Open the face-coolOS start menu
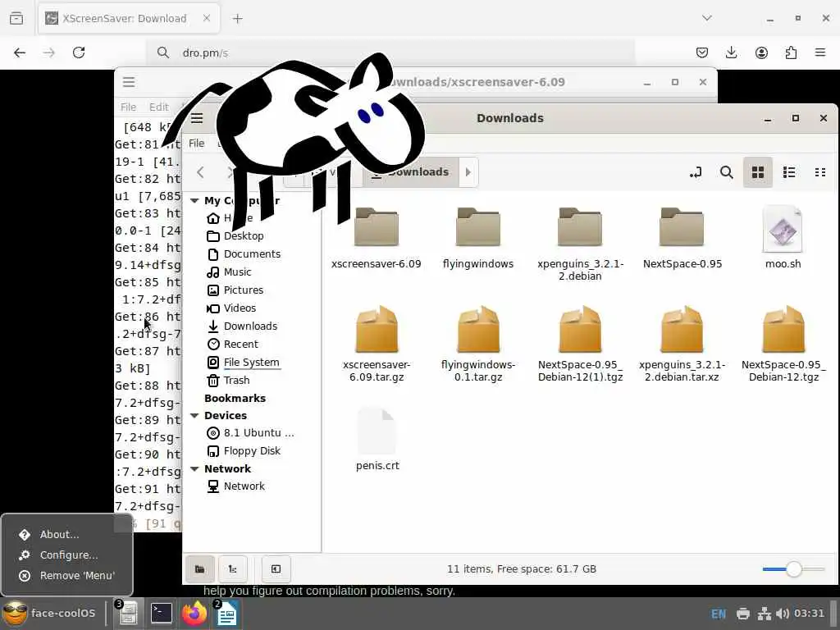 (49, 614)
